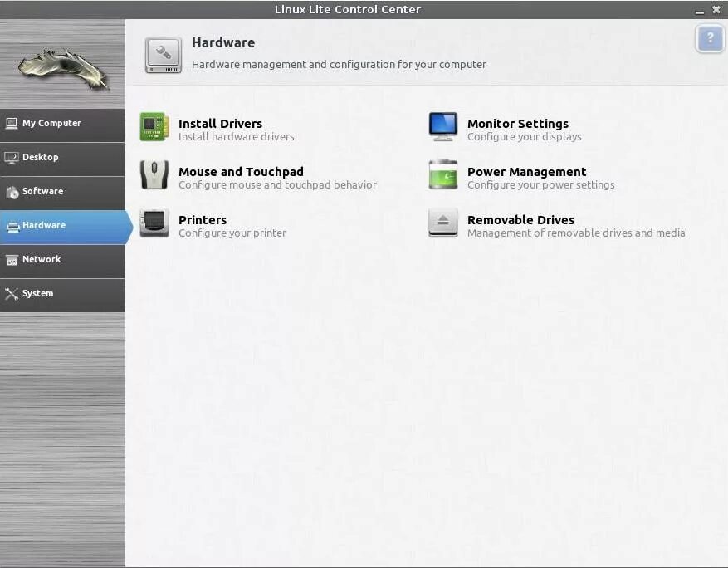Select the Hardware section
Viewport: 728px width, 568px height.
[66, 227]
